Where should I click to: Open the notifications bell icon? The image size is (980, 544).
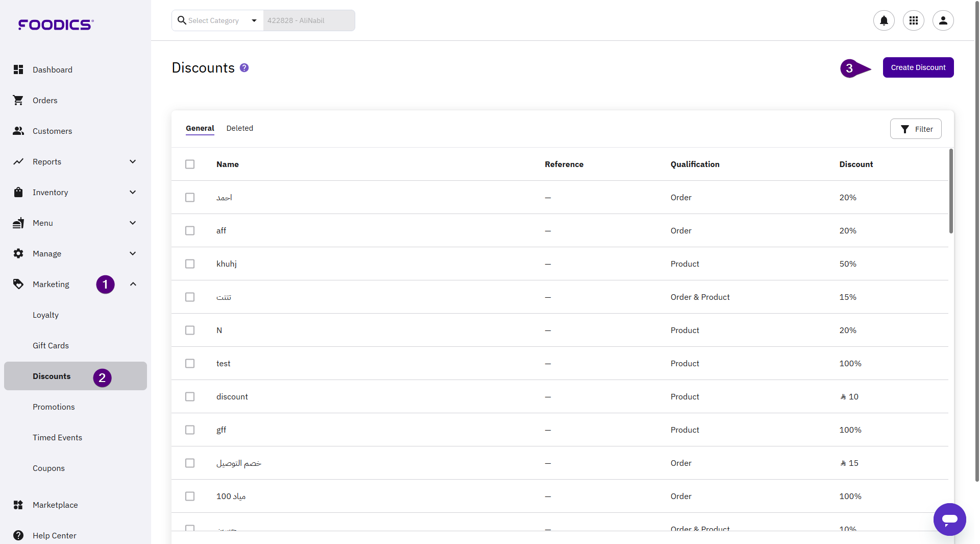click(884, 20)
